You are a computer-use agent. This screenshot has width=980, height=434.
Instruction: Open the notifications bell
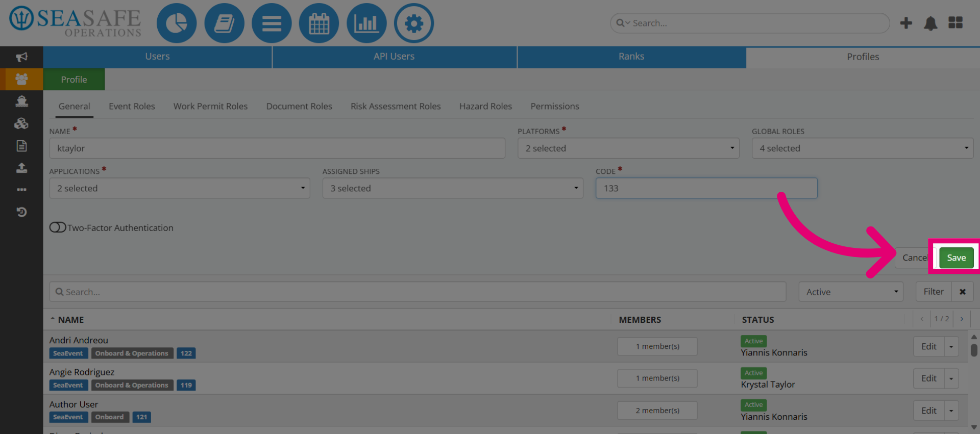930,23
